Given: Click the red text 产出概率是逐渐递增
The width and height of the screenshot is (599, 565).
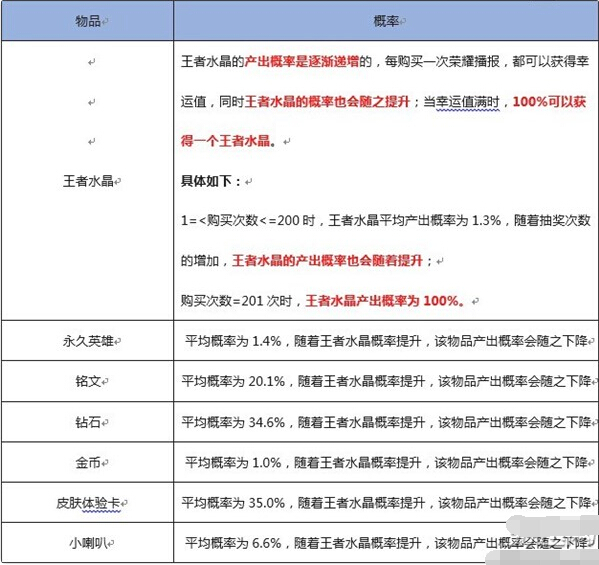Looking at the screenshot, I should [x=302, y=61].
